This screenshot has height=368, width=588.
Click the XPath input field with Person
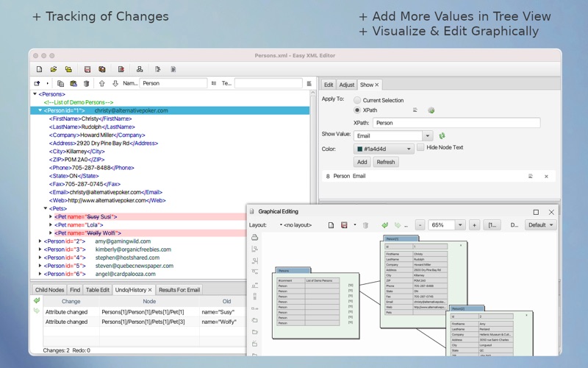[456, 123]
